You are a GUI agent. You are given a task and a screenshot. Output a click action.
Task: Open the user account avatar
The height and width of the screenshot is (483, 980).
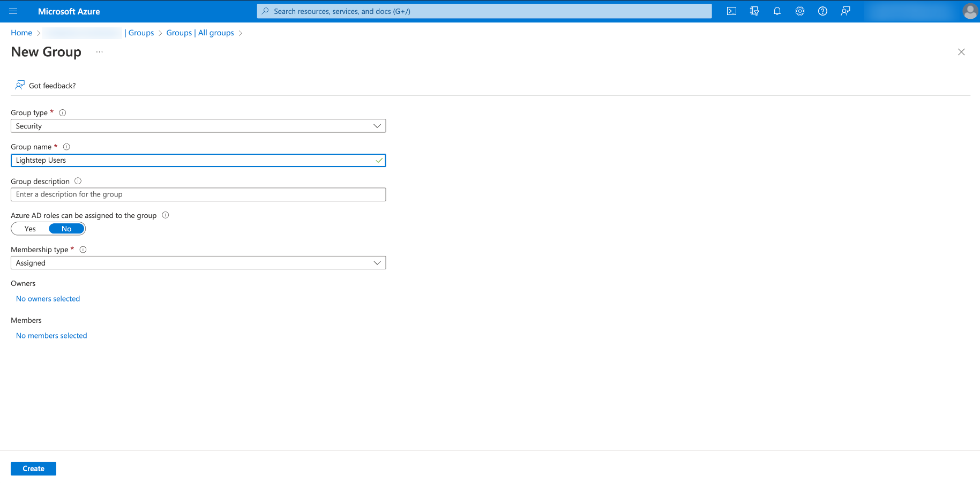pyautogui.click(x=970, y=11)
